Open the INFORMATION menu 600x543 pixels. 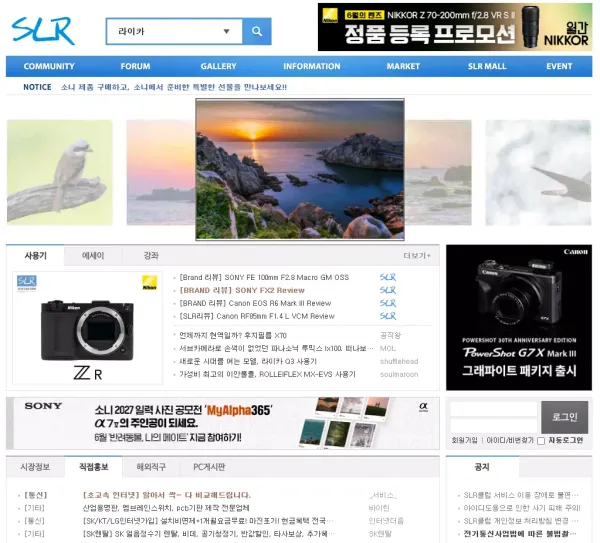pos(312,66)
